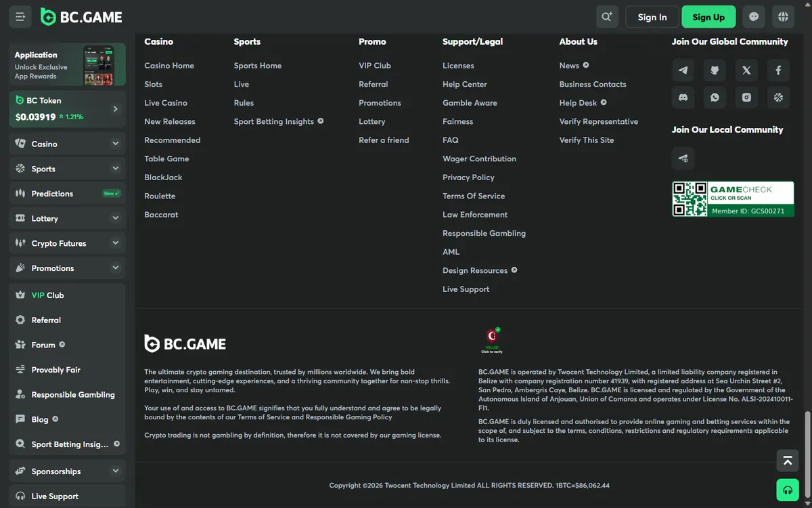Open the globe language selector icon
Image resolution: width=812 pixels, height=508 pixels.
783,17
